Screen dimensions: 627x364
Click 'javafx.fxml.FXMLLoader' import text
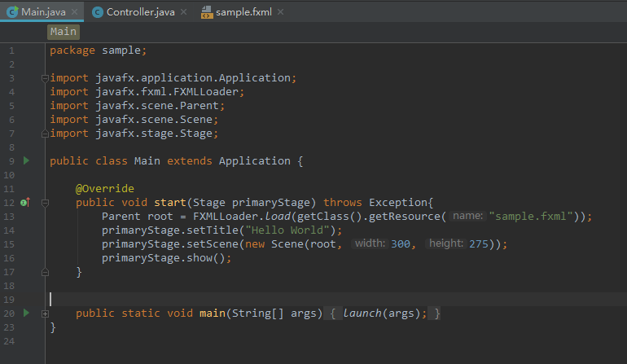[x=167, y=91]
